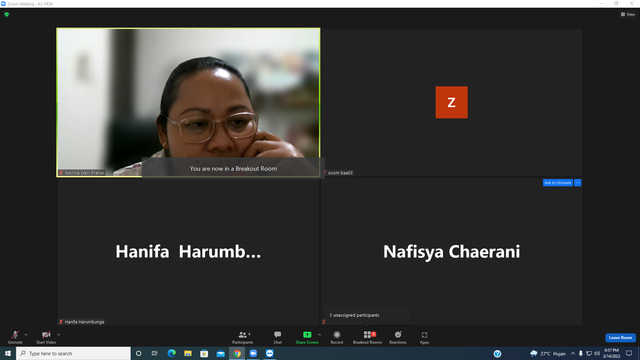
Task: Click the orange Z avatar
Action: pyautogui.click(x=451, y=102)
